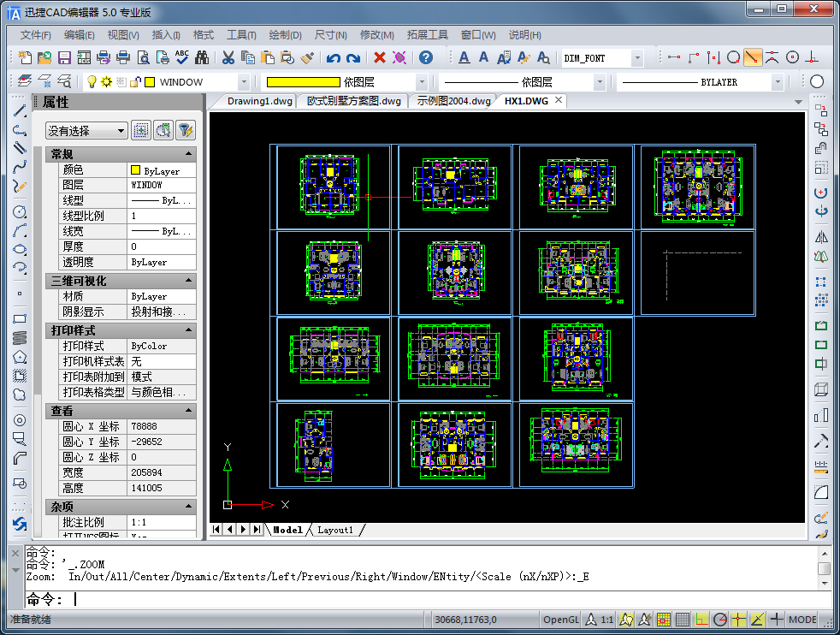Image resolution: width=840 pixels, height=635 pixels.
Task: Save the drawing with floppy disk icon
Action: [x=64, y=57]
